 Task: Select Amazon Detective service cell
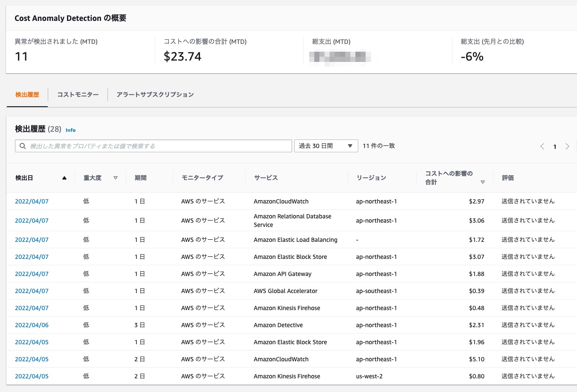278,325
